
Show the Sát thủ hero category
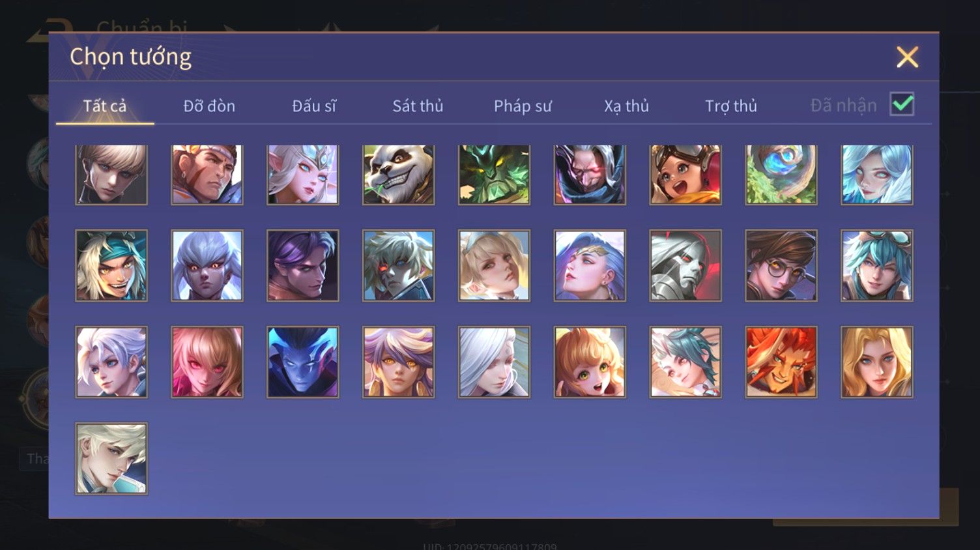click(418, 106)
